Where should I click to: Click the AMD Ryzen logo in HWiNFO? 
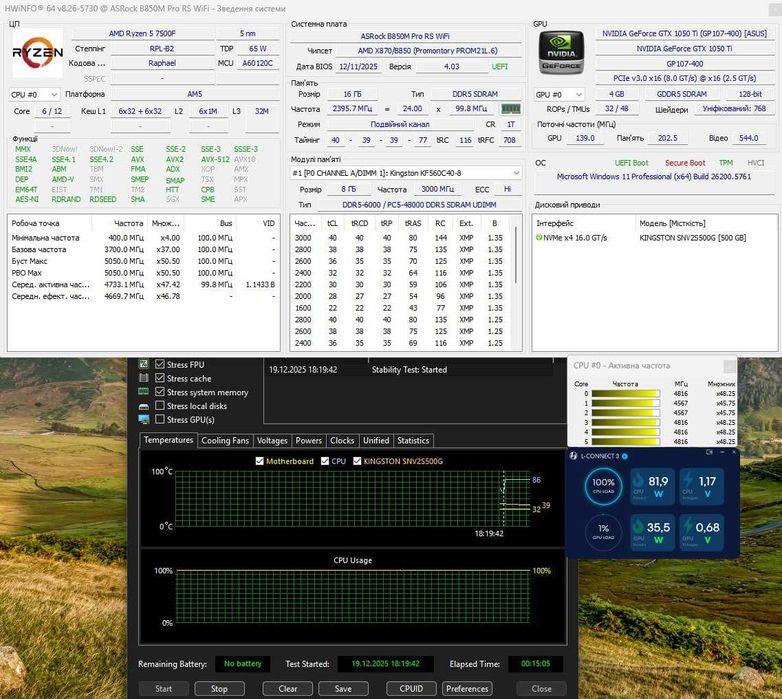(x=37, y=52)
